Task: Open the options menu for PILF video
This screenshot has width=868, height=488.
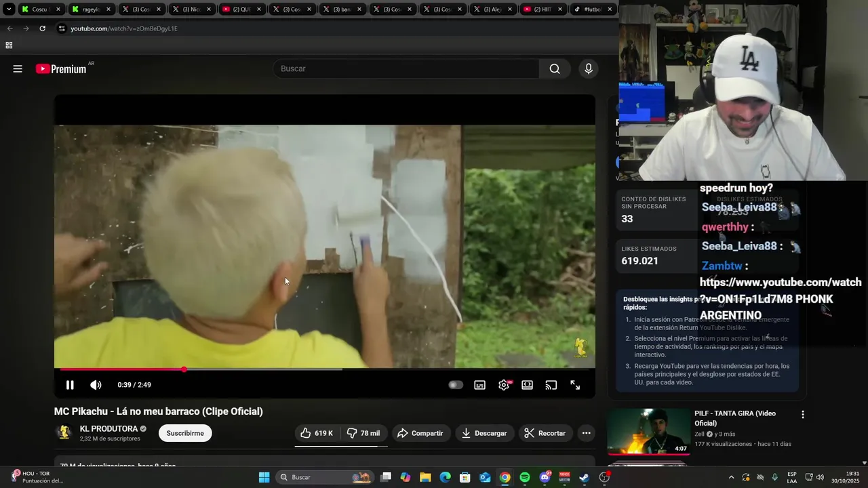Action: pos(803,414)
